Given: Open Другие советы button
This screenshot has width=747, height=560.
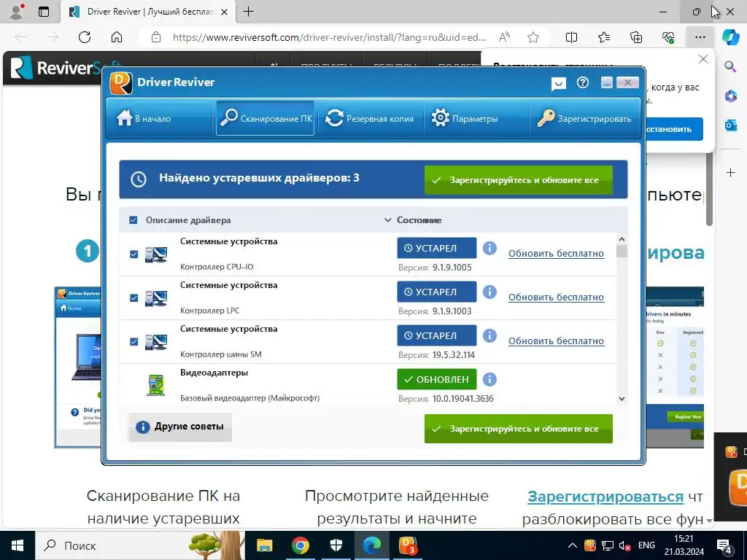Looking at the screenshot, I should 180,427.
